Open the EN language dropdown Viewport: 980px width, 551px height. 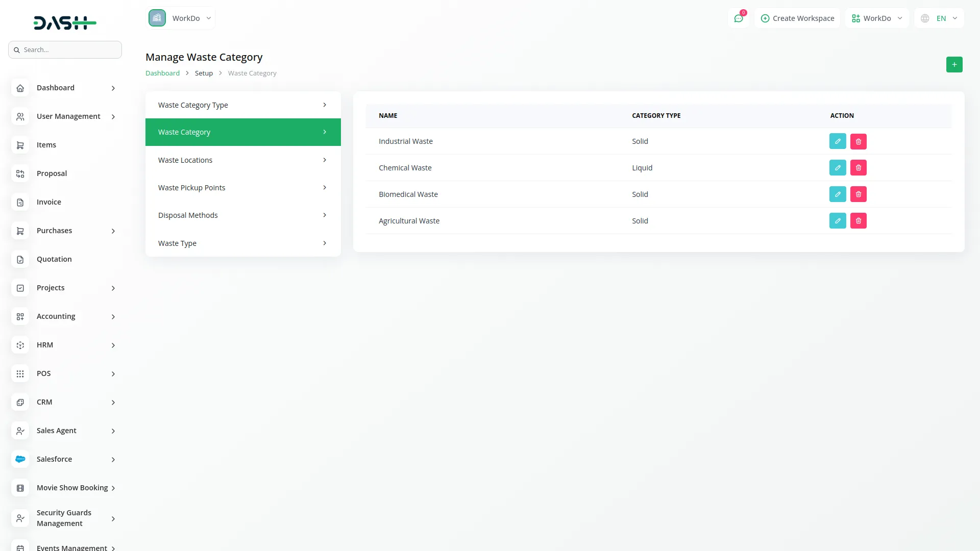point(939,18)
